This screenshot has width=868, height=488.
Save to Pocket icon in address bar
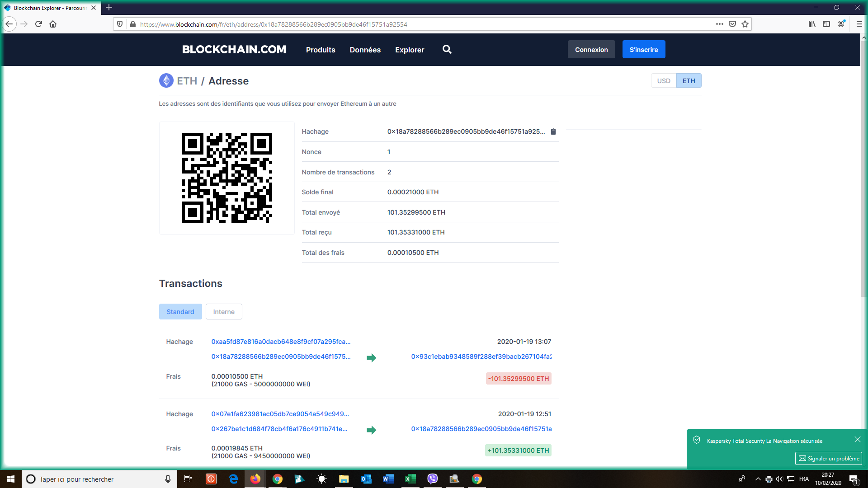click(x=732, y=24)
